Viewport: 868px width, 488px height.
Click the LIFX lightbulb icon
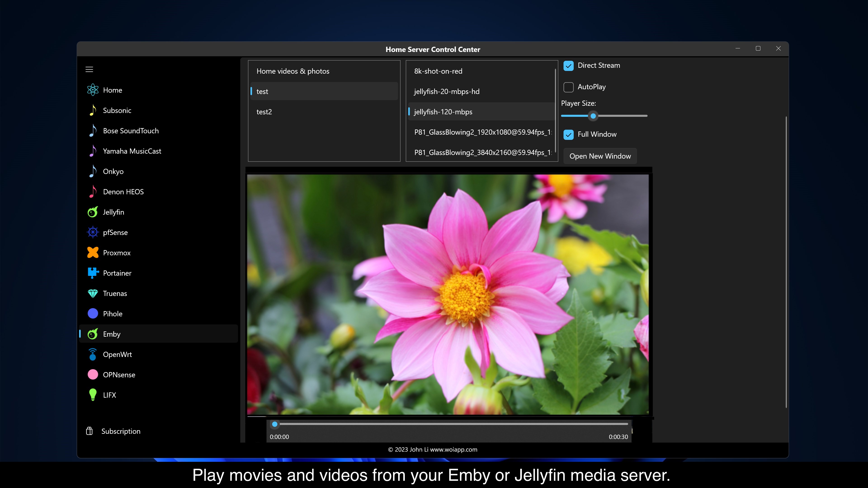[x=93, y=395]
